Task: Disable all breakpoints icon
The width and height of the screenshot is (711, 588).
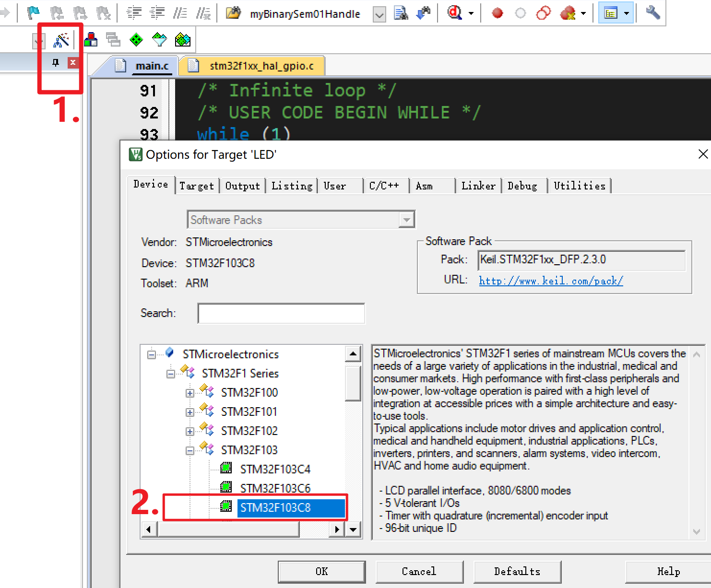Action: point(544,13)
